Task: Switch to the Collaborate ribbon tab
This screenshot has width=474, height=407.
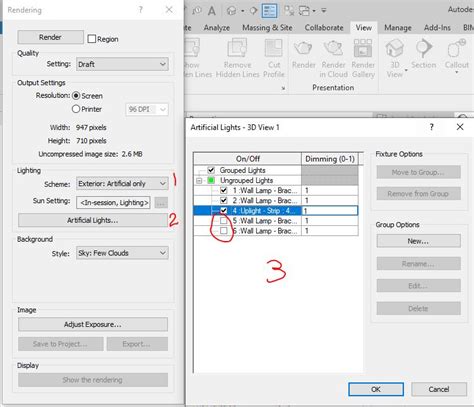Action: coord(324,28)
